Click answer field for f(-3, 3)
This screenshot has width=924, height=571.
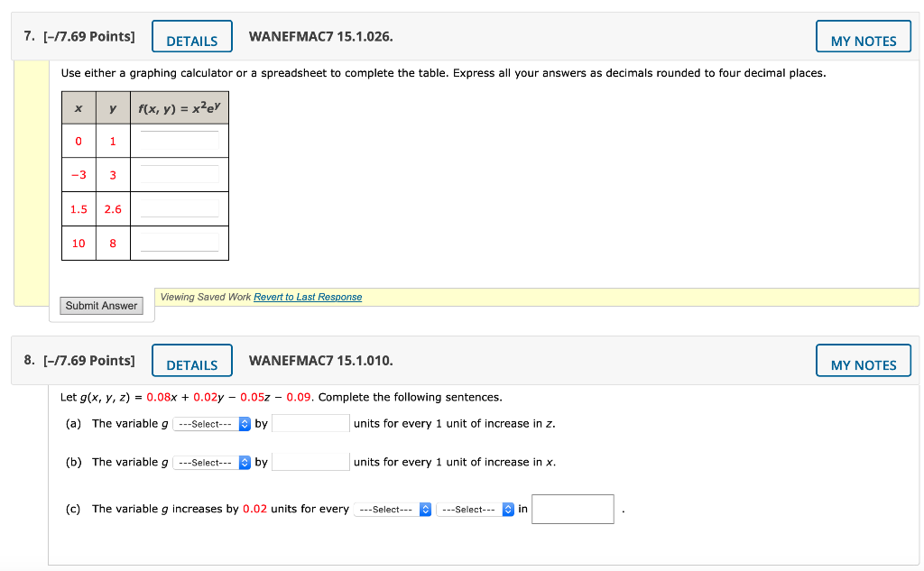coord(179,174)
